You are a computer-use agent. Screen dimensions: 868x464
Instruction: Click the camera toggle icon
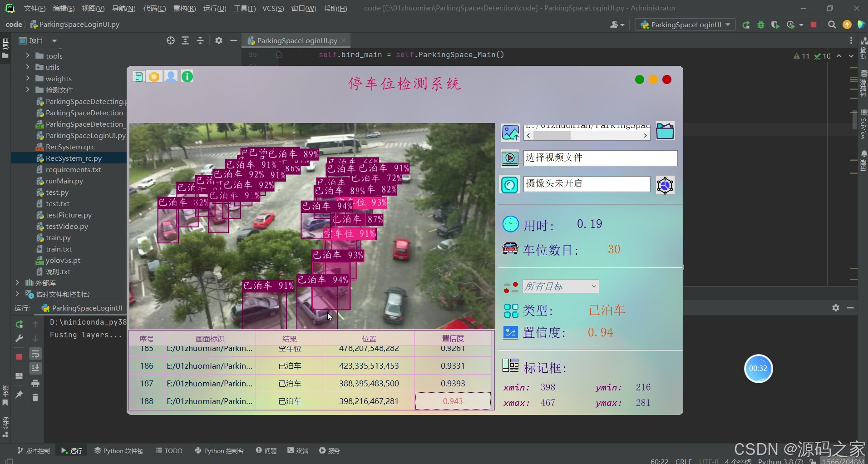pyautogui.click(x=510, y=185)
